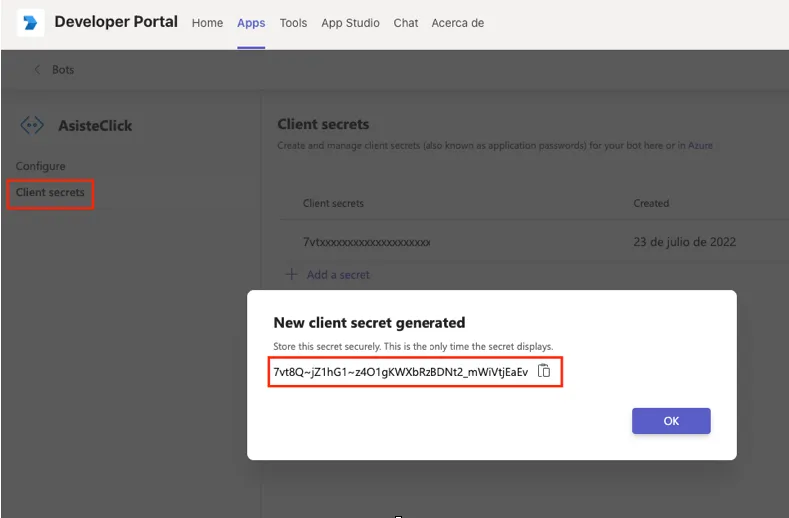Click the plus icon beside Add a secret
Image resolution: width=789 pixels, height=518 pixels.
click(291, 274)
